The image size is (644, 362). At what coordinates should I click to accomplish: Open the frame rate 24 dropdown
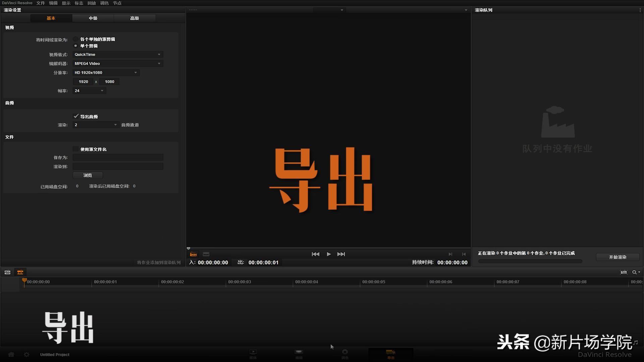pos(89,90)
